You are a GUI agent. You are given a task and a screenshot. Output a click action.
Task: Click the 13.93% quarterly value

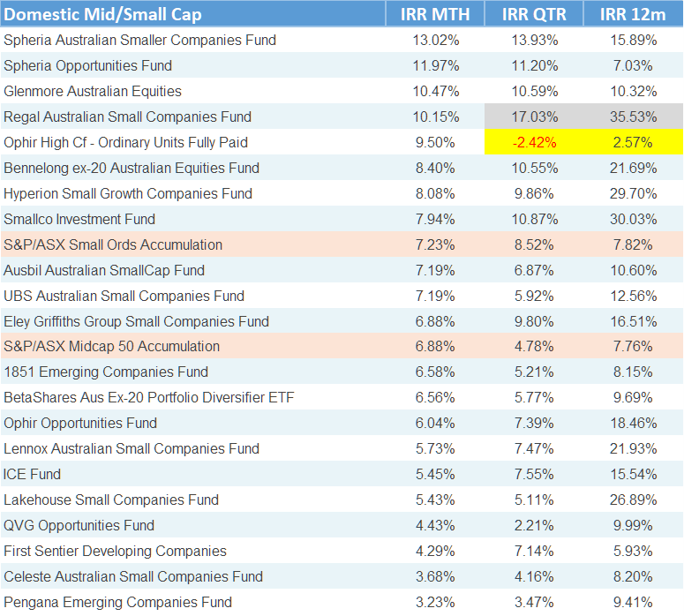[534, 40]
